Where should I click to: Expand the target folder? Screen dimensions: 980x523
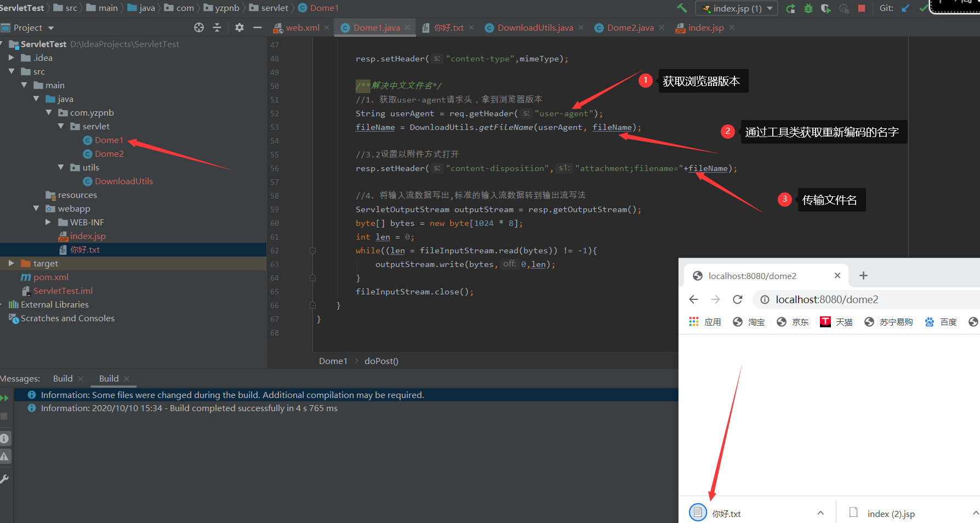click(x=11, y=263)
